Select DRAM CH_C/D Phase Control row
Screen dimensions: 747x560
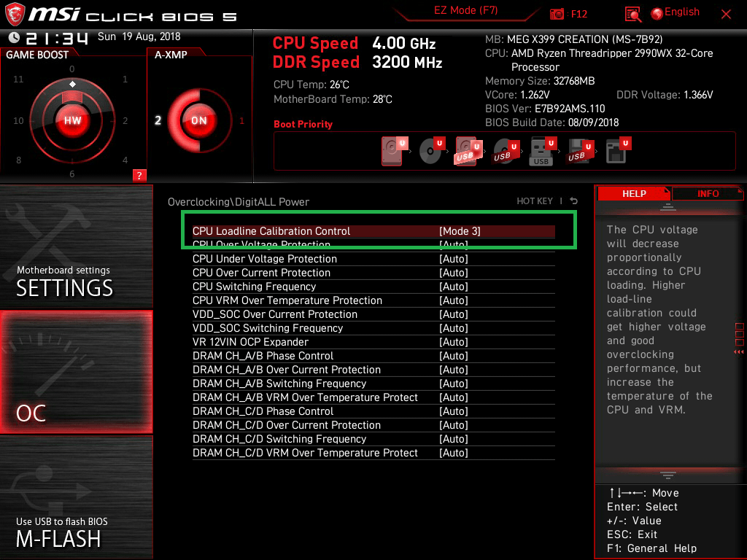[373, 411]
